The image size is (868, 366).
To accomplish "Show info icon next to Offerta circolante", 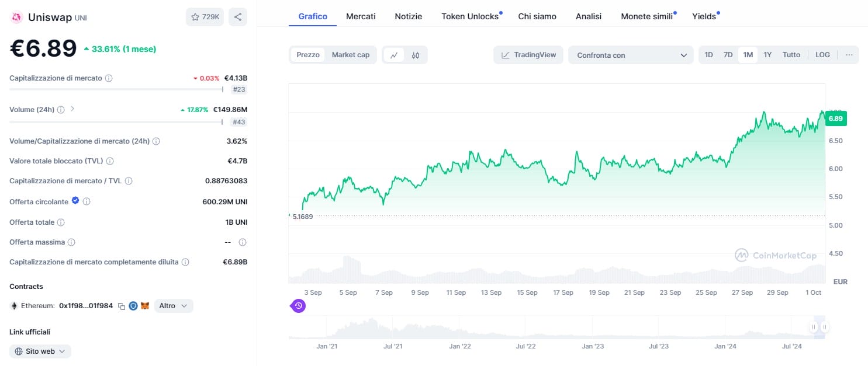I will 87,201.
